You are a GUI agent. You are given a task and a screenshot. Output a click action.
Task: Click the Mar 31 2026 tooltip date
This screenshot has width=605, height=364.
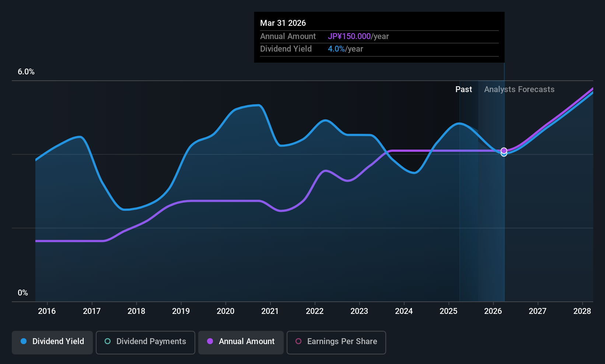[x=283, y=23]
